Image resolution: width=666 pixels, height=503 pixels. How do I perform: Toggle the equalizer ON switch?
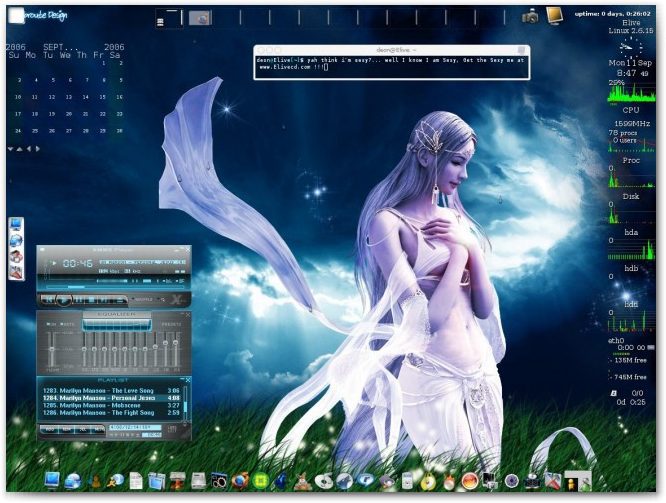tap(51, 324)
